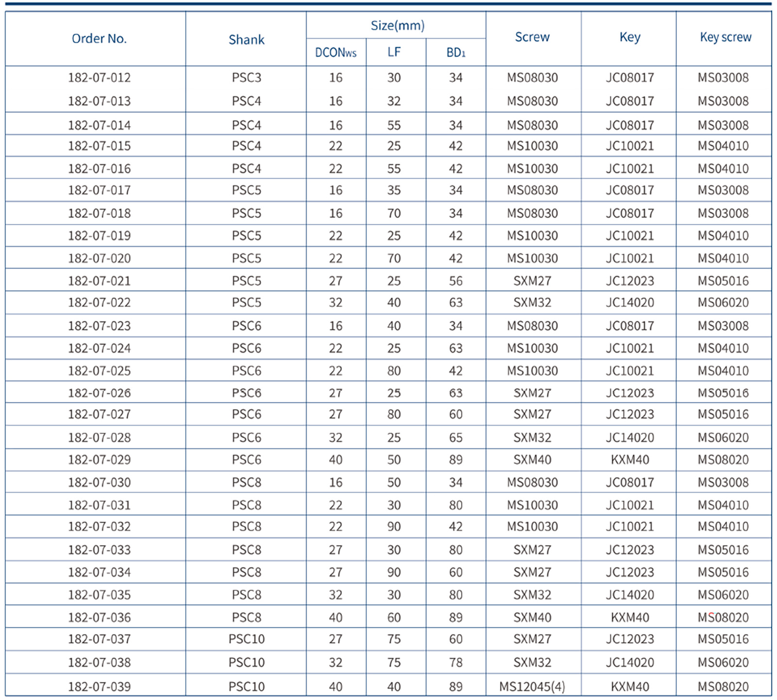Screen dimensions: 777x700
Task: Select order number 182-07-021
Action: pyautogui.click(x=99, y=281)
